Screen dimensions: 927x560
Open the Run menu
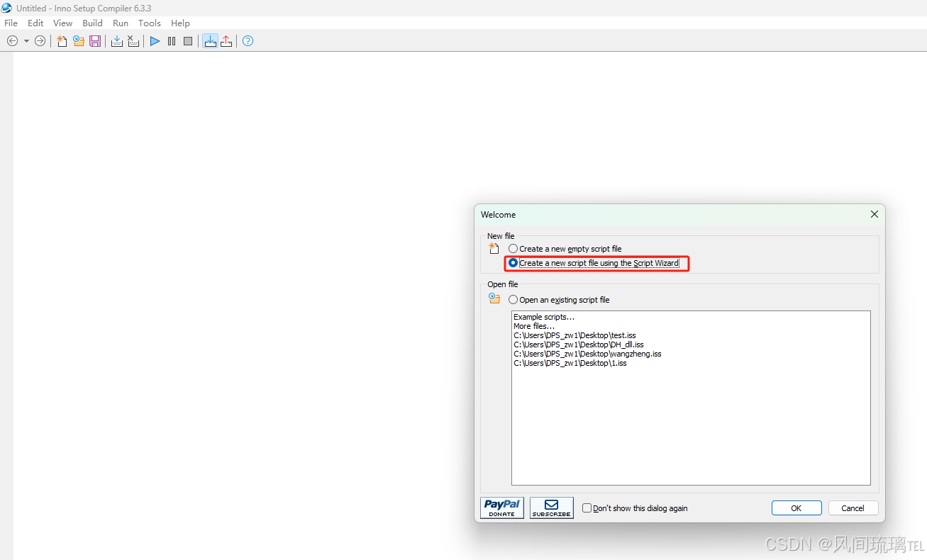pyautogui.click(x=121, y=23)
